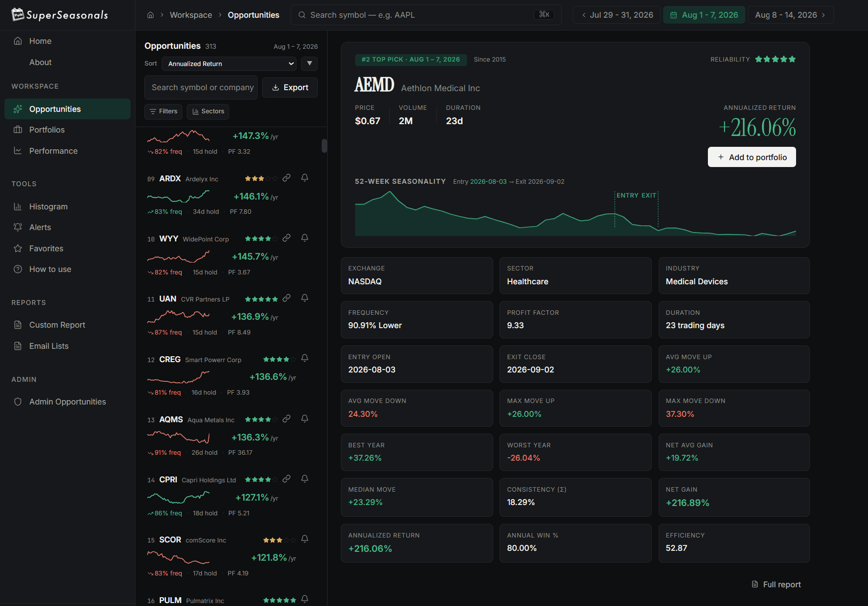Click the home breadcrumb icon
The height and width of the screenshot is (606, 868).
point(151,15)
